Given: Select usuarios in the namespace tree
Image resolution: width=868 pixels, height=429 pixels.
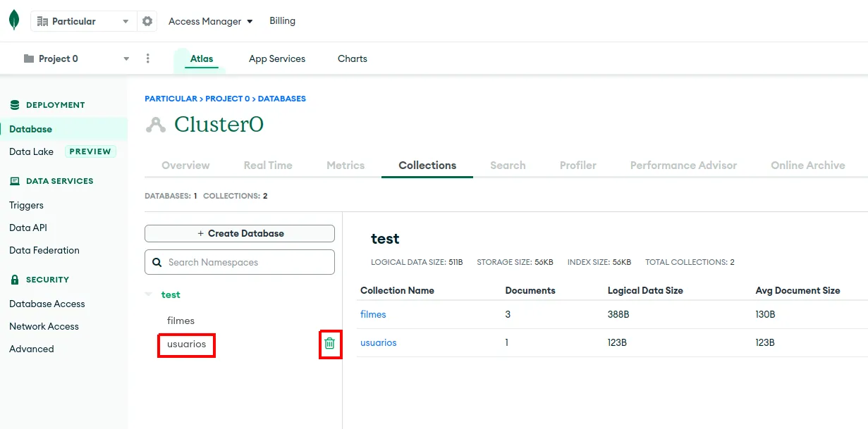Looking at the screenshot, I should pyautogui.click(x=186, y=344).
